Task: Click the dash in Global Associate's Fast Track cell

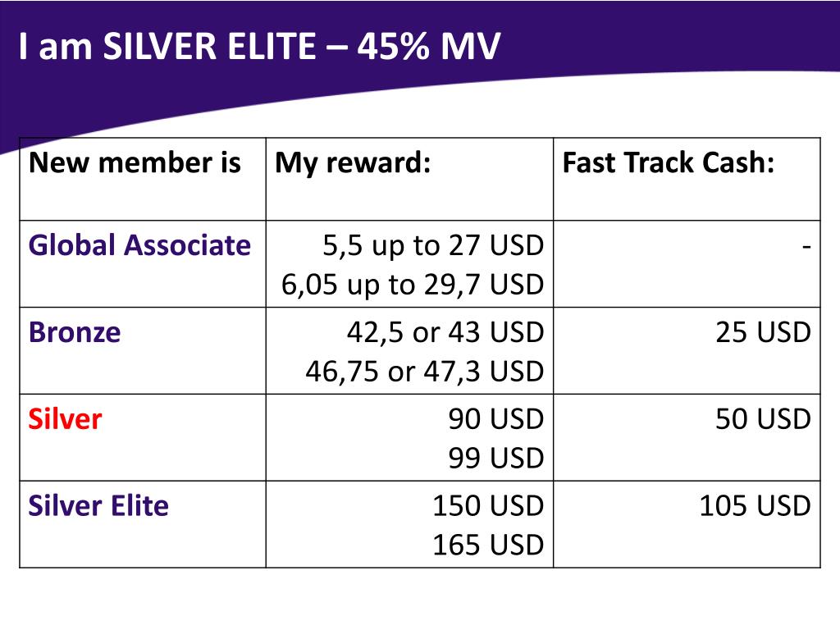Action: point(808,245)
